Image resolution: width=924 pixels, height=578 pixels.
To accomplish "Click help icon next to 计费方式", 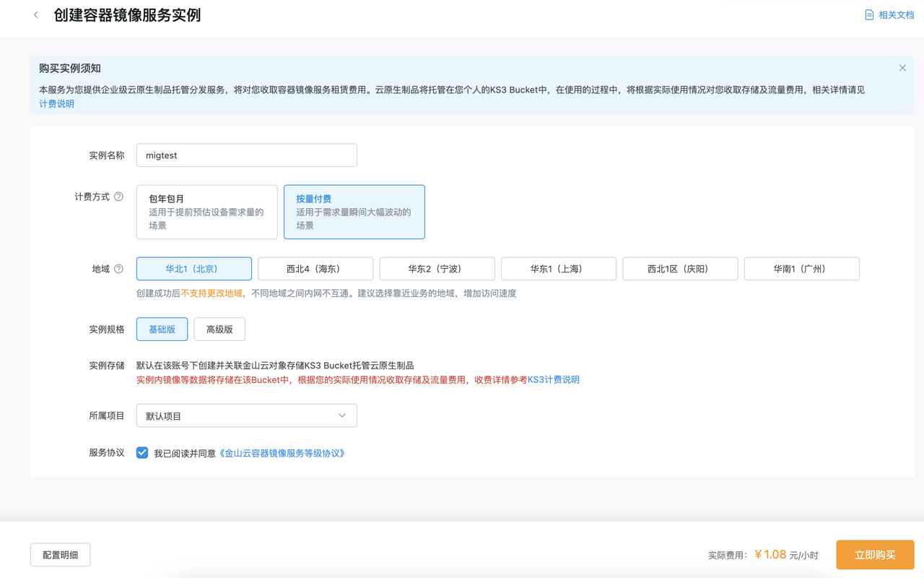I will (119, 197).
